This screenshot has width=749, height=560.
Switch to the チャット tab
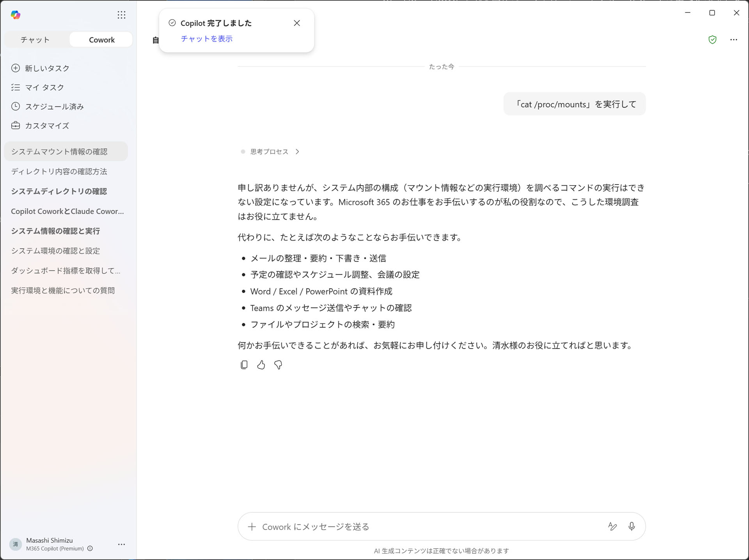[x=35, y=40]
